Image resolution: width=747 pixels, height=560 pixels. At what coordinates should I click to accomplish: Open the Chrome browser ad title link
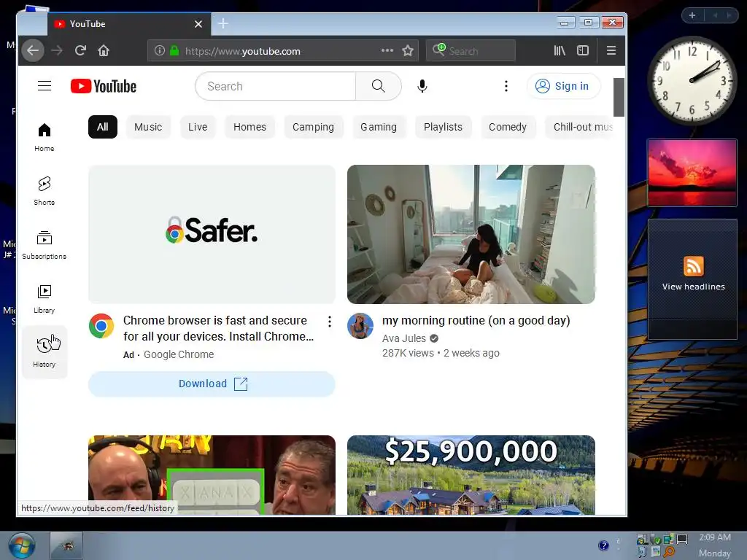coord(219,329)
